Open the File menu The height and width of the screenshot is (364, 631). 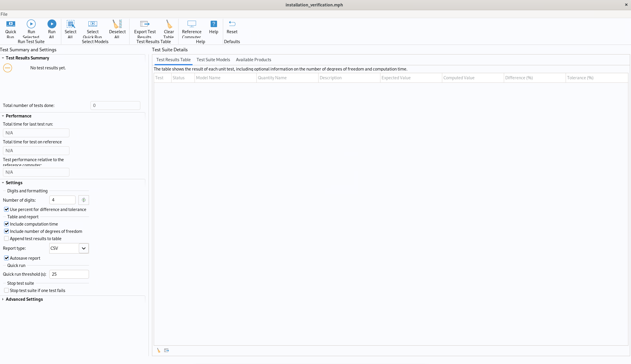pyautogui.click(x=4, y=14)
